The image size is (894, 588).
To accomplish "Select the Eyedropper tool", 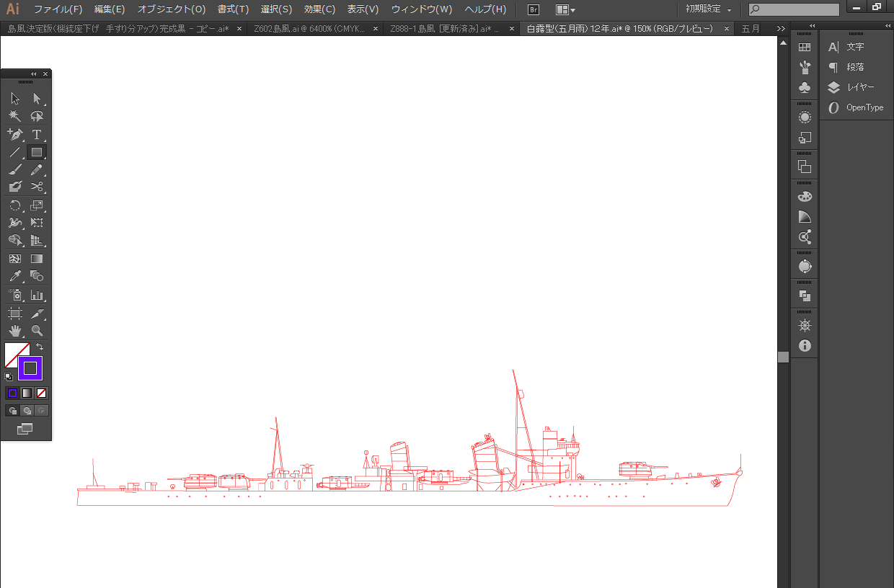I will click(15, 276).
